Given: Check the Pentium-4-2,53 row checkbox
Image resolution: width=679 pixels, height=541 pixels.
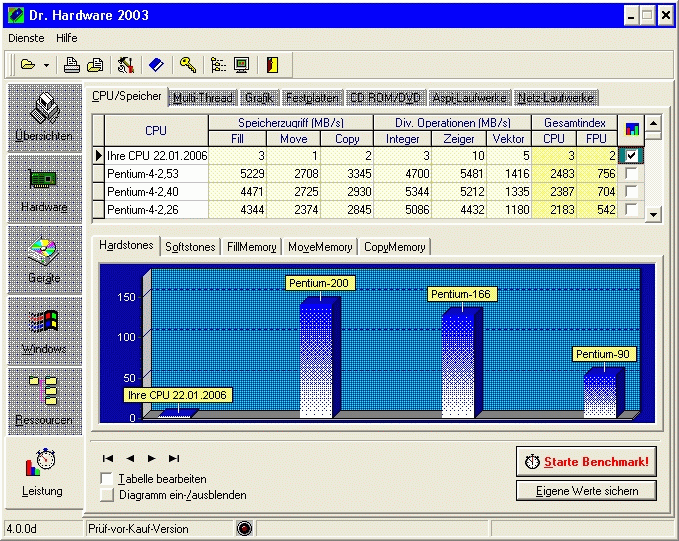Looking at the screenshot, I should tap(631, 174).
